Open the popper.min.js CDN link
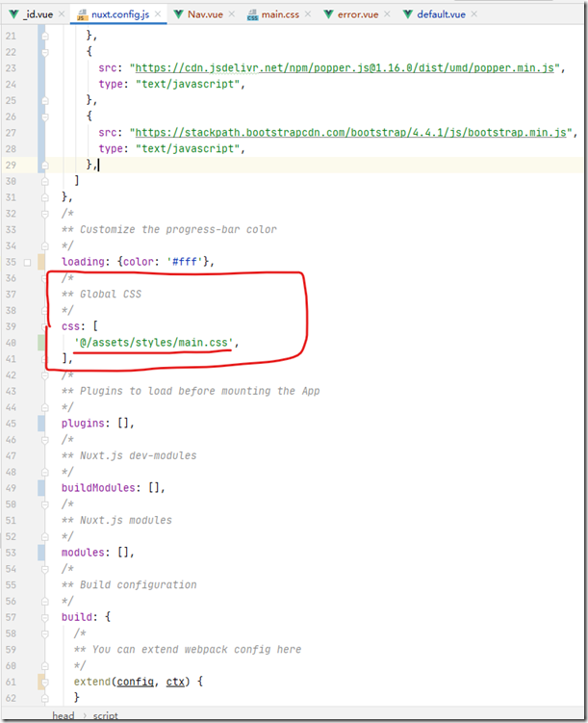Screen dimensions: 588x723 pyautogui.click(x=345, y=68)
